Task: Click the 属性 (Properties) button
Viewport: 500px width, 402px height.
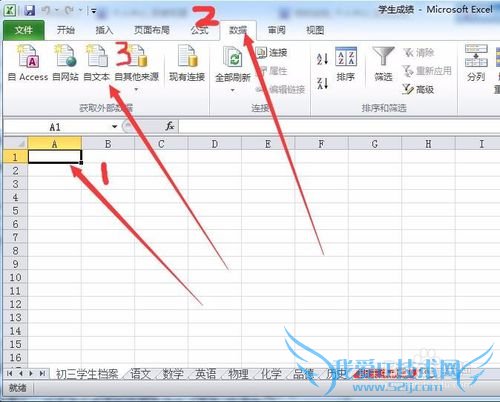Action: pyautogui.click(x=272, y=71)
